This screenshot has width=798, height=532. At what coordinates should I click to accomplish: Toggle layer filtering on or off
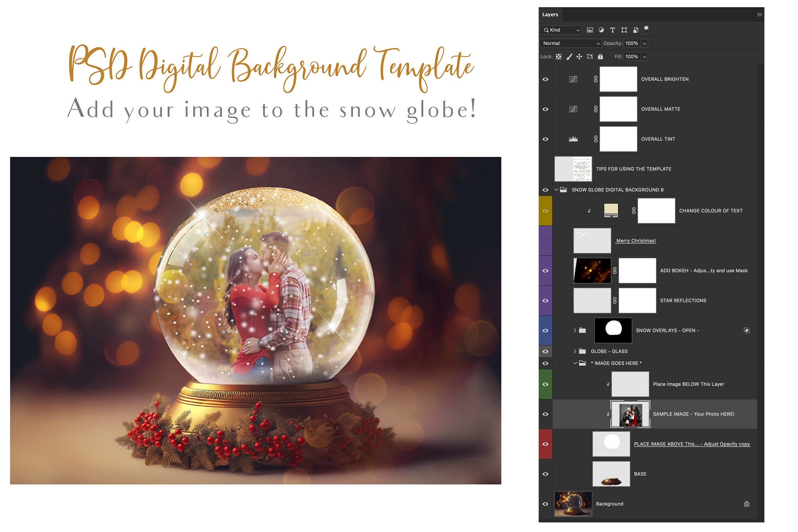pos(646,30)
